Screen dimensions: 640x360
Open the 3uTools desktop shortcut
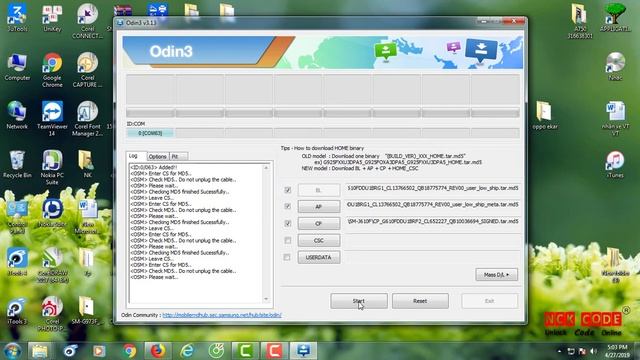point(17,18)
